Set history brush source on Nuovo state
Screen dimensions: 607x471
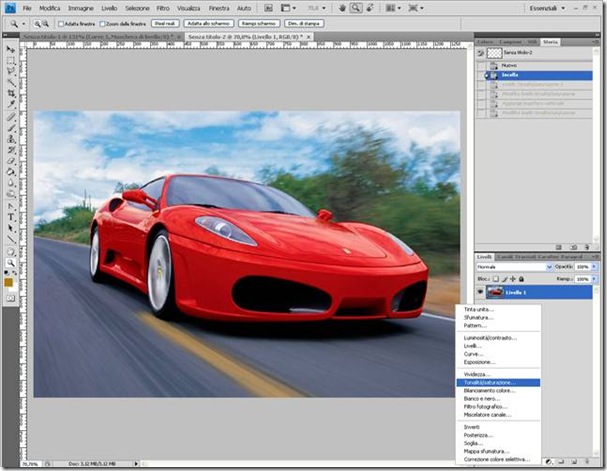point(480,65)
